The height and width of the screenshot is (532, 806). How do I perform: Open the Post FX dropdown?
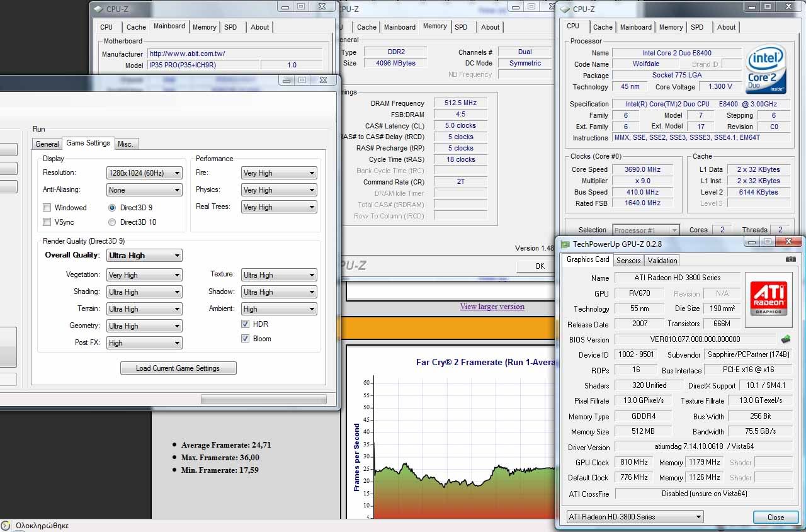[144, 343]
